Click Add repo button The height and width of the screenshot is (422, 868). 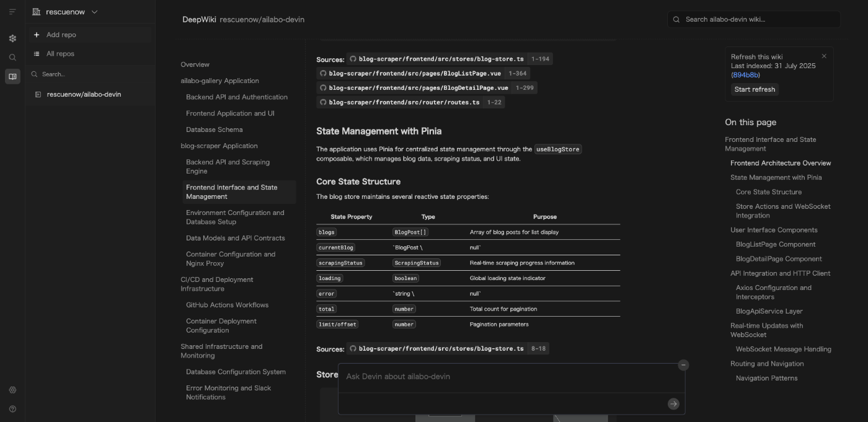[x=90, y=35]
